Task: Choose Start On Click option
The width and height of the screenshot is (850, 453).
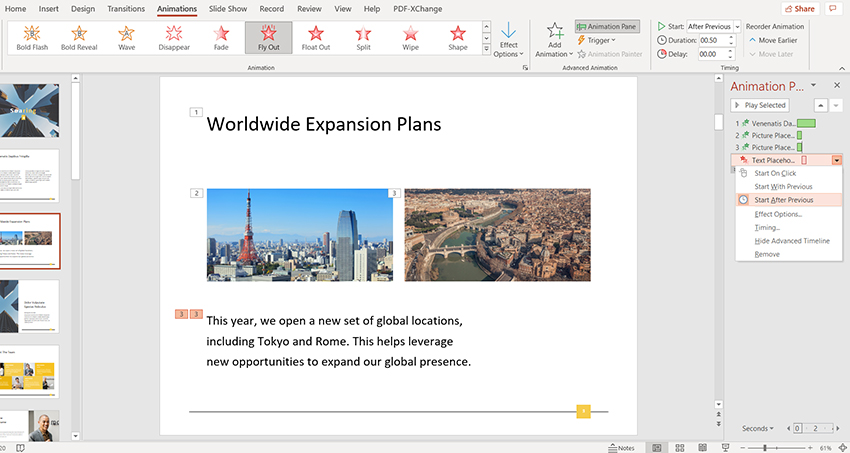Action: (775, 173)
